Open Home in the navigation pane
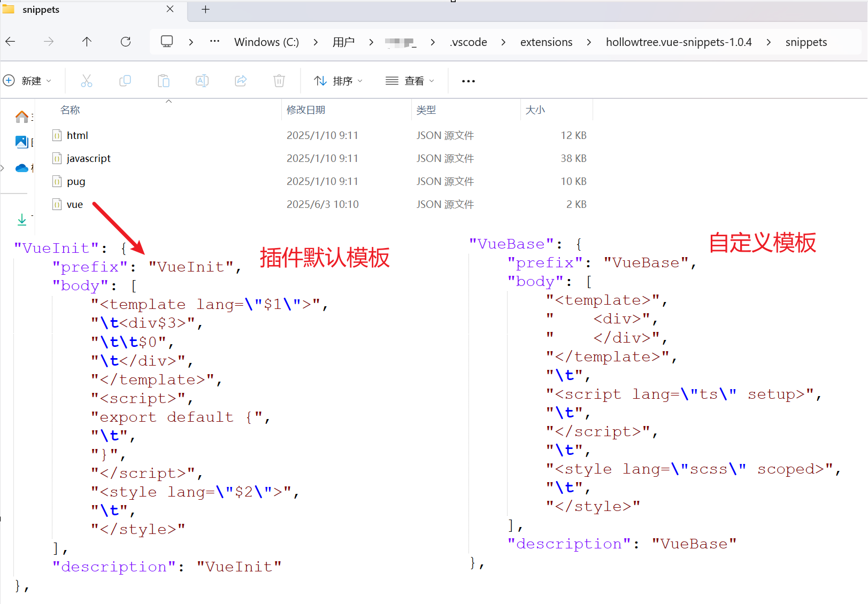 coord(22,117)
